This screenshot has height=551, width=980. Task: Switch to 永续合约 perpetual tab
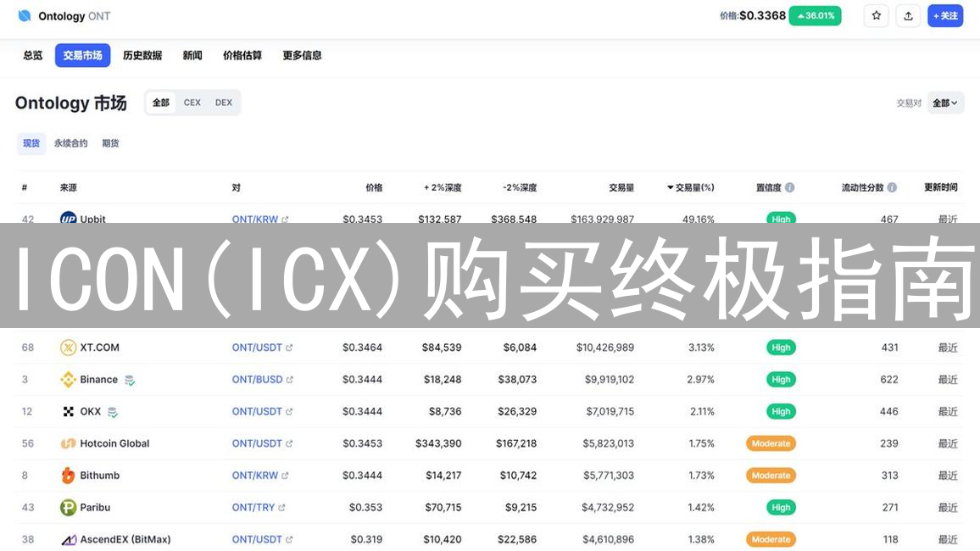point(70,143)
